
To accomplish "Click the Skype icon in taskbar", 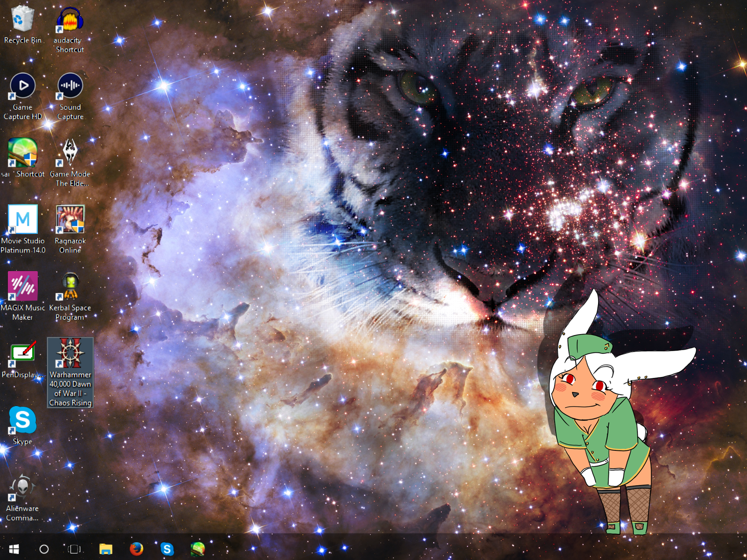I will [x=167, y=549].
